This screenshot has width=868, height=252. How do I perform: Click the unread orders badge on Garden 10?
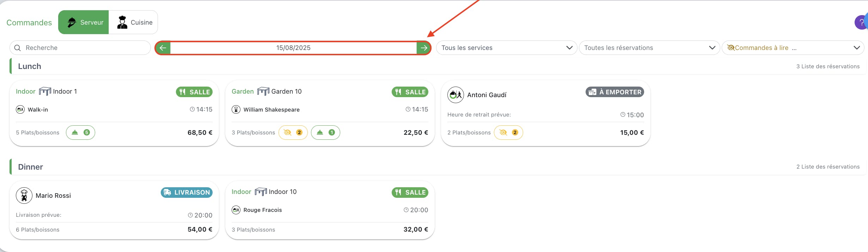[293, 133]
